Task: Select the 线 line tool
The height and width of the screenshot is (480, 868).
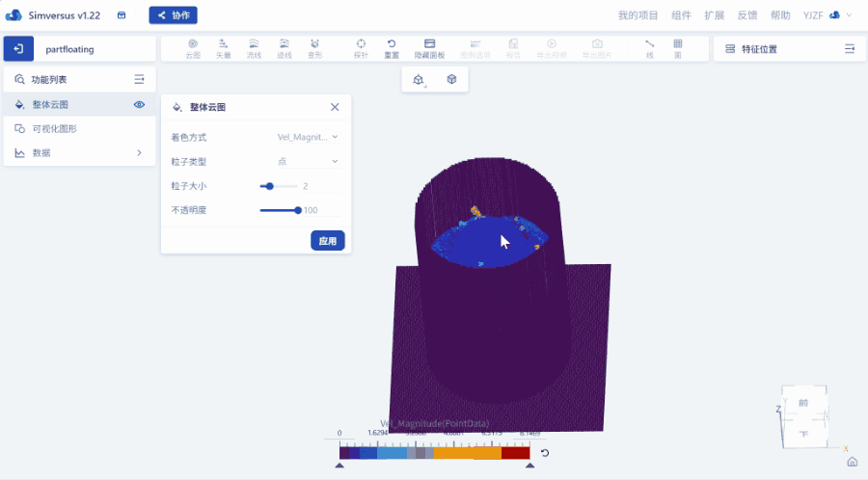Action: tap(650, 48)
